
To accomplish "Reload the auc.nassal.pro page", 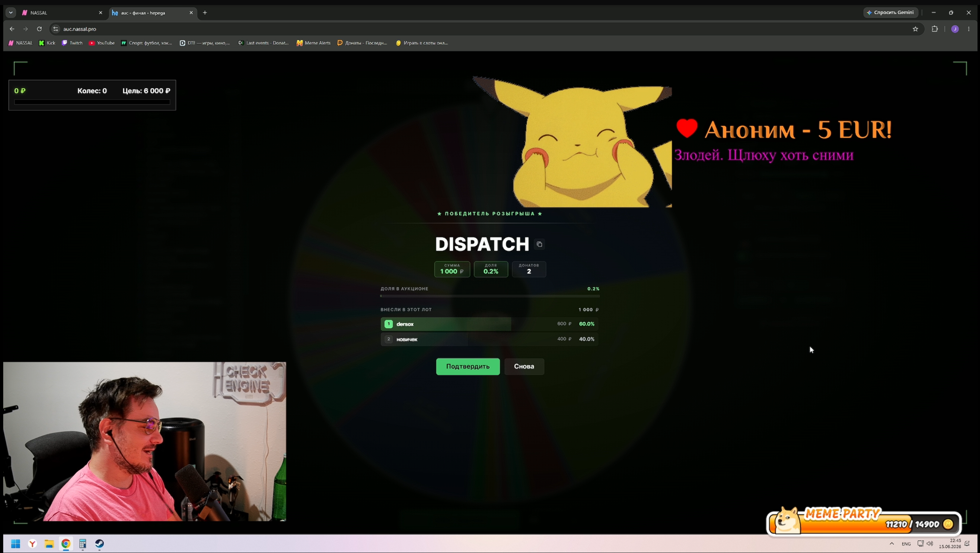I will point(39,29).
